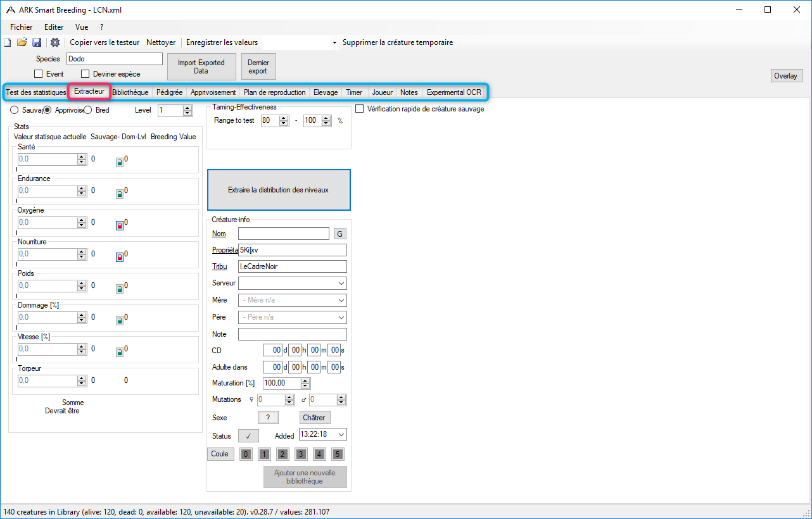Toggle the lock icon for Endurance stat
This screenshot has width=812, height=519.
[x=119, y=194]
